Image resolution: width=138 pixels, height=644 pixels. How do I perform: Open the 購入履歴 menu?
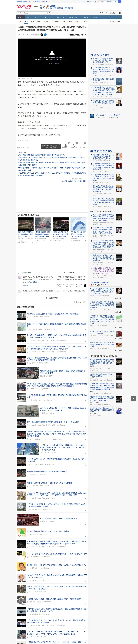point(112,13)
